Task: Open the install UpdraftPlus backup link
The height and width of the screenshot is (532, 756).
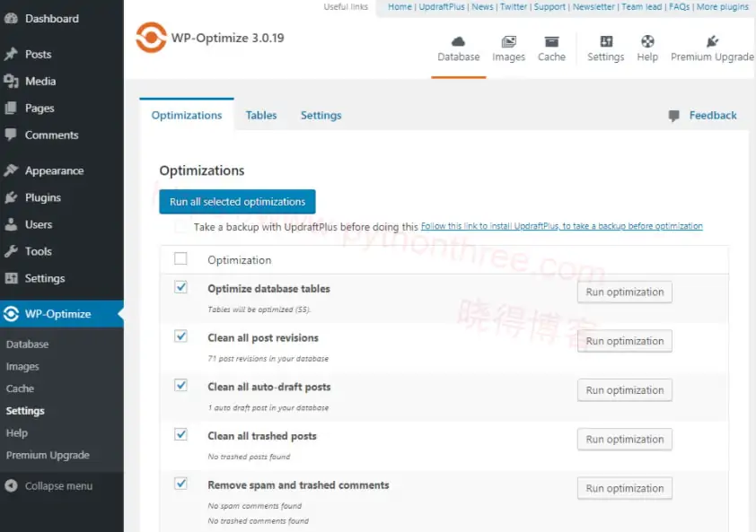Action: [x=562, y=226]
